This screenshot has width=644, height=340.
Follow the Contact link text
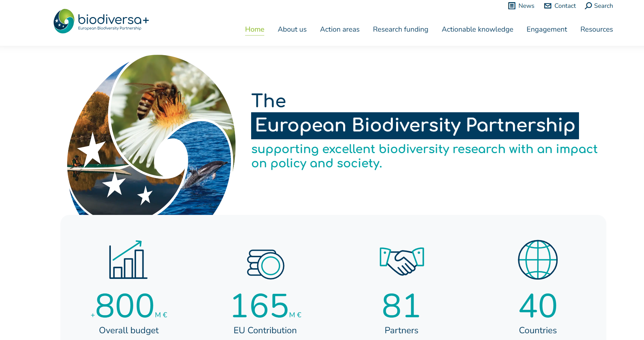click(565, 6)
